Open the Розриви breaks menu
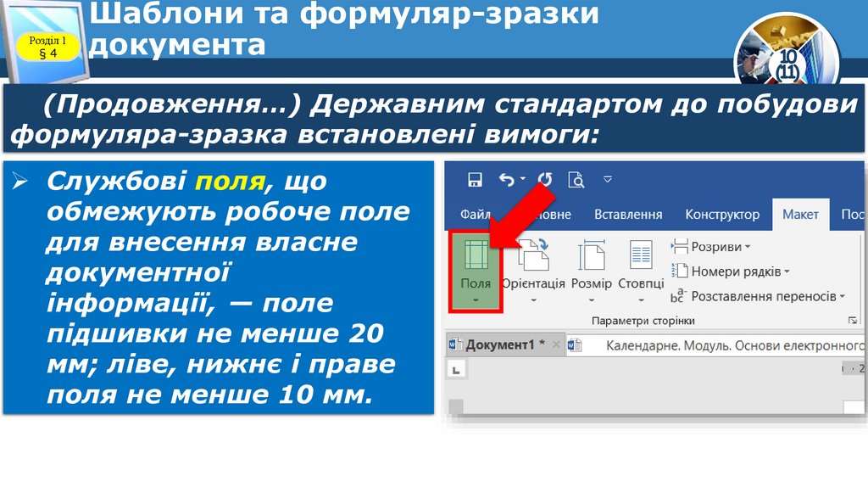The height and width of the screenshot is (487, 868). coord(711,247)
